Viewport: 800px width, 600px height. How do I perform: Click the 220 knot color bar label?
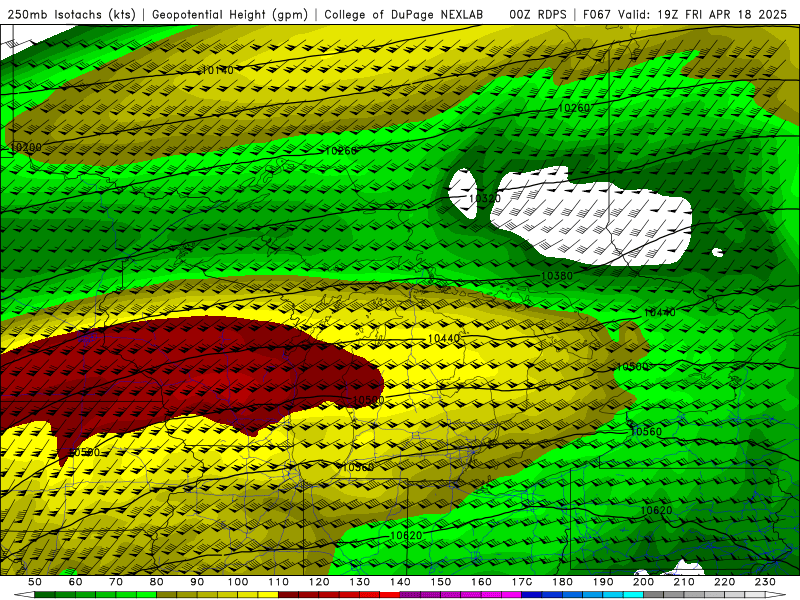tap(725, 582)
